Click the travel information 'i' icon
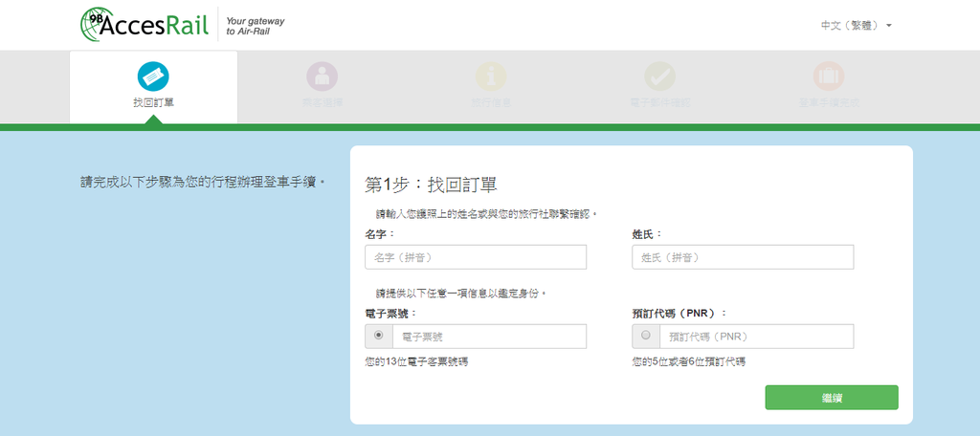The height and width of the screenshot is (436, 980). (491, 76)
